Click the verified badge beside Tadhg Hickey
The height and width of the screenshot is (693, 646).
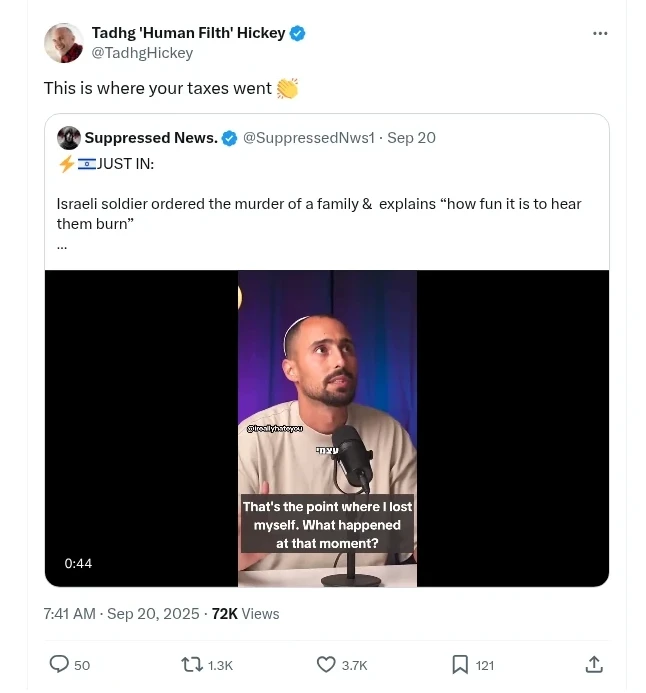point(297,33)
